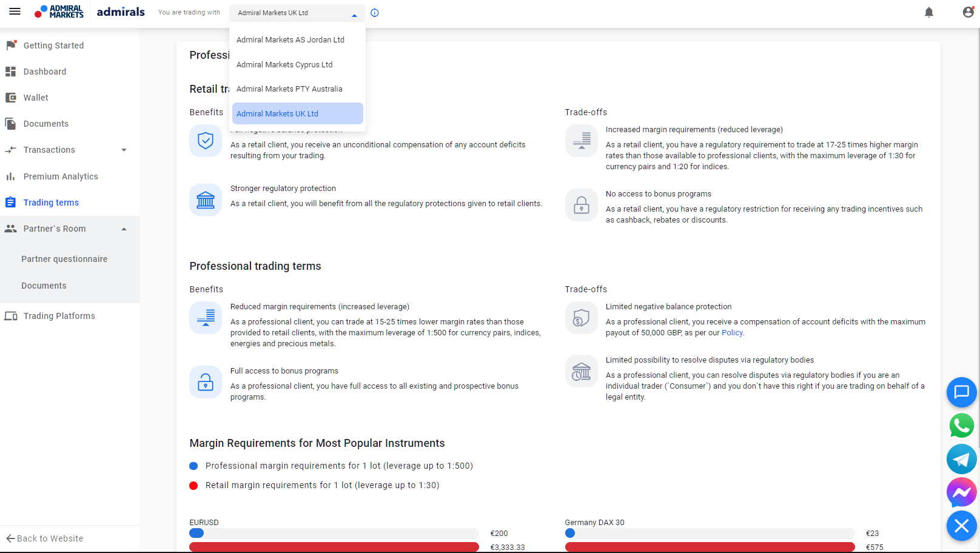Screen dimensions: 980x553
Task: Expand the Transactions submenu arrow
Action: click(x=124, y=150)
